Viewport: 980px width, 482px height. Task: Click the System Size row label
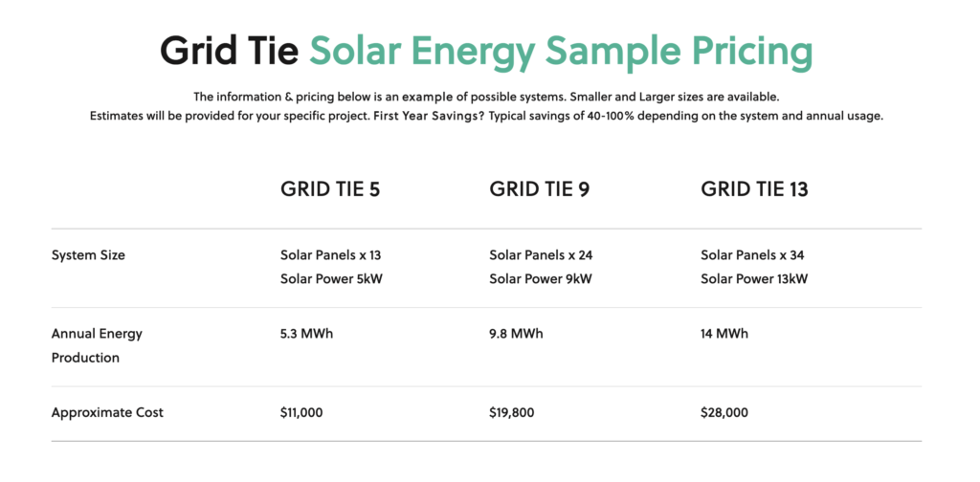pyautogui.click(x=88, y=255)
